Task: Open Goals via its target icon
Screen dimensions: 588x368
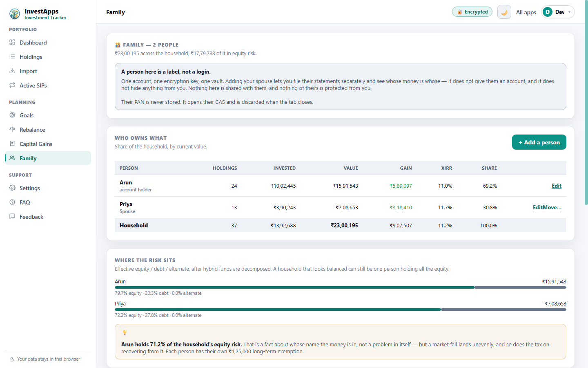Action: (12, 115)
